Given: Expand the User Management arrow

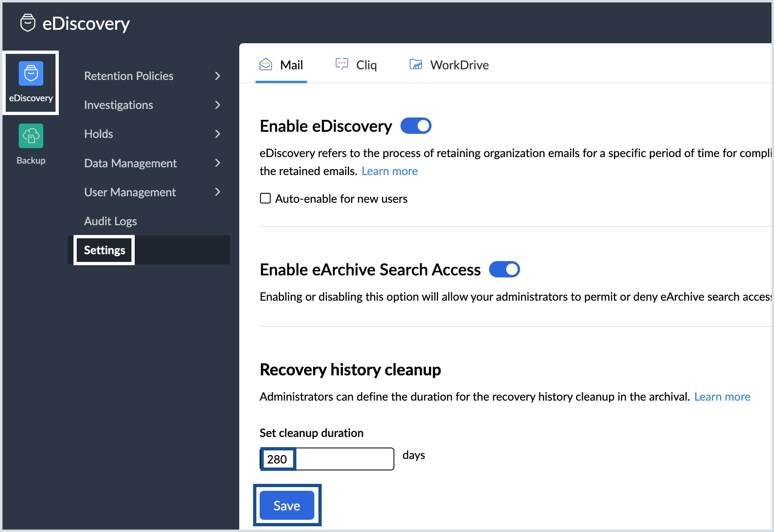Looking at the screenshot, I should point(218,192).
